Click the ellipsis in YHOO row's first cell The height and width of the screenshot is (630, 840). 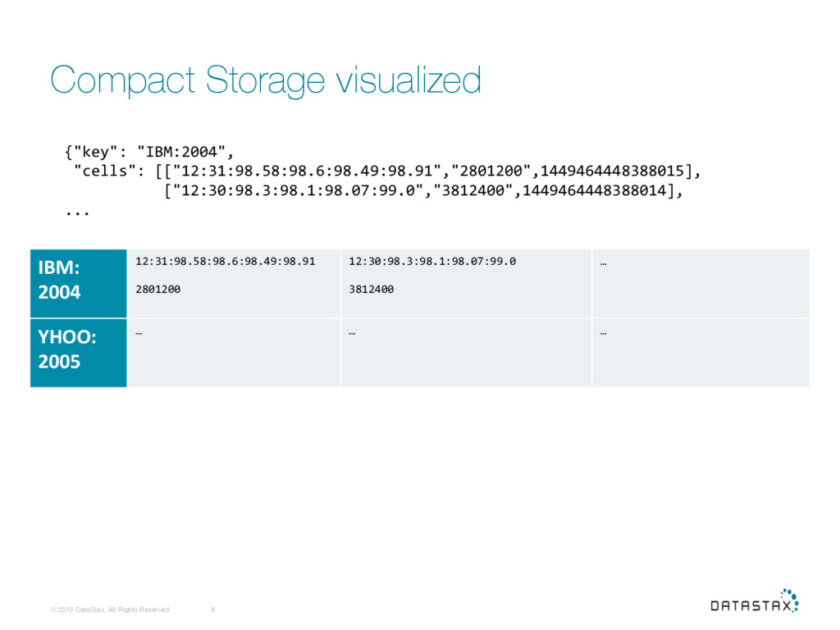tap(139, 333)
